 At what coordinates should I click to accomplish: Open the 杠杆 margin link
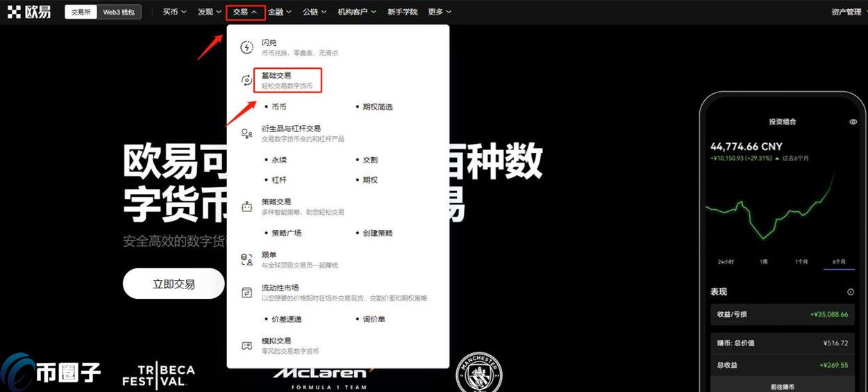278,180
